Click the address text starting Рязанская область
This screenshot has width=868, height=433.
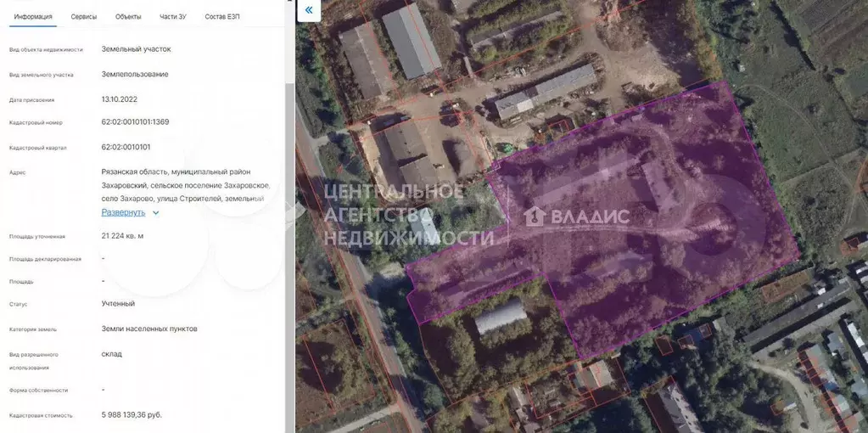pos(186,185)
